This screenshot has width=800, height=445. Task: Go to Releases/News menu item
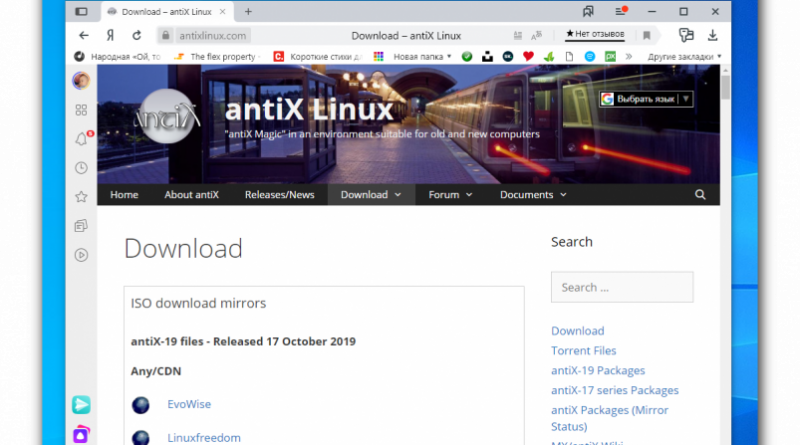[x=279, y=195]
